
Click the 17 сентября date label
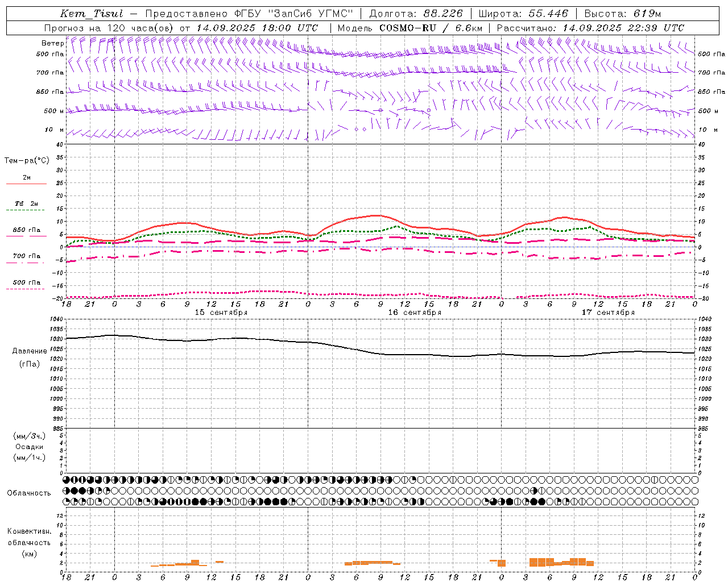(x=608, y=313)
